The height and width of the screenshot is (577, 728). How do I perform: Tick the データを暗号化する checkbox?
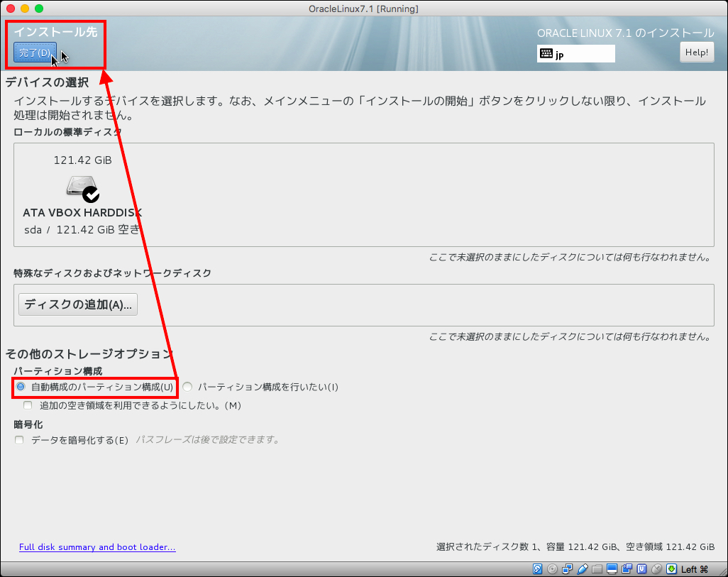pos(19,440)
